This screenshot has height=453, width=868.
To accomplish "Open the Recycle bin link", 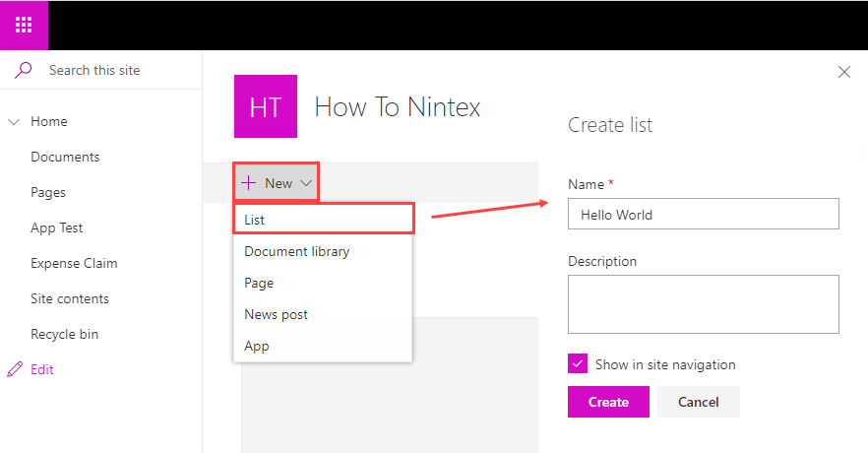I will click(65, 335).
